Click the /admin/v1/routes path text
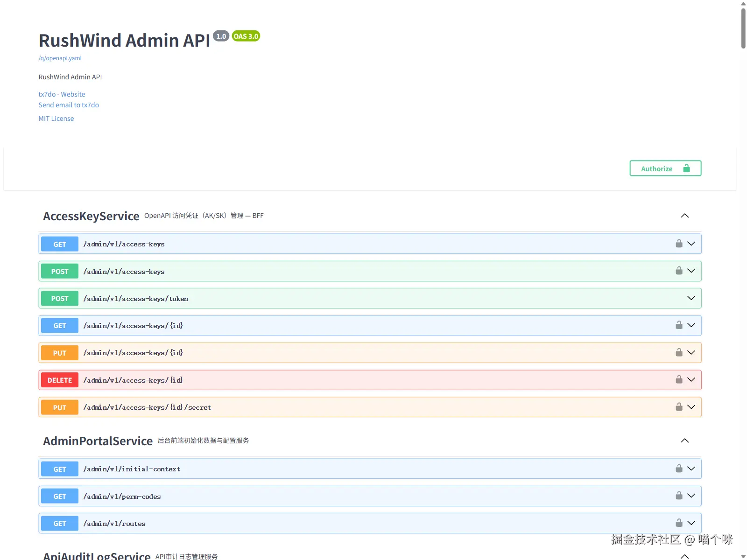Image resolution: width=747 pixels, height=560 pixels. (114, 524)
